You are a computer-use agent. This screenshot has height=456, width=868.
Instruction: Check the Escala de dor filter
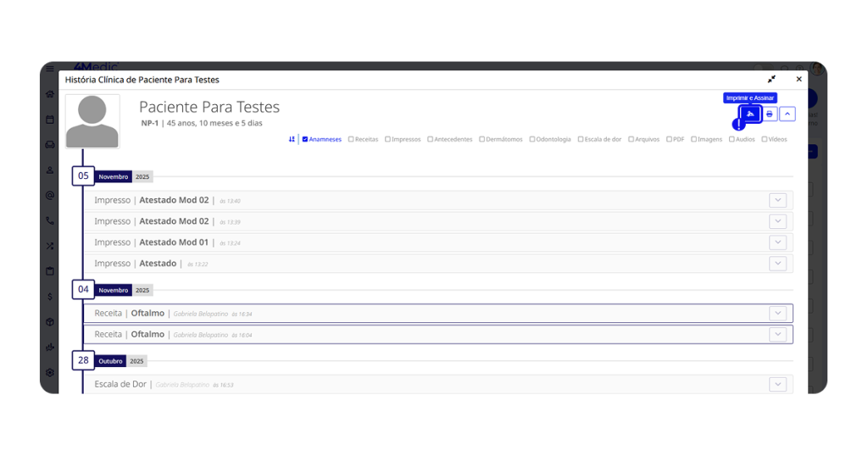tap(581, 139)
